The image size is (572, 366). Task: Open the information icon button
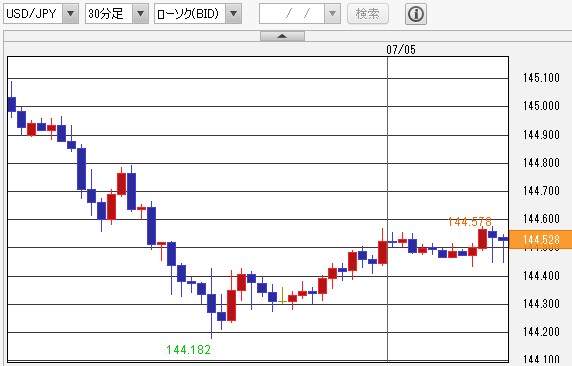[416, 14]
